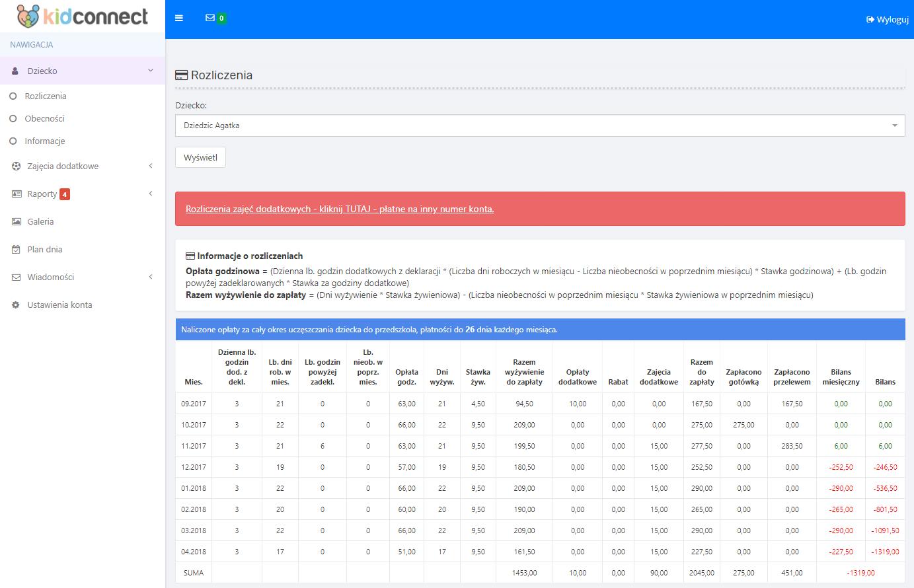Click the red 4 badge beside Raporty
Viewport: 914px width, 588px height.
click(x=65, y=194)
